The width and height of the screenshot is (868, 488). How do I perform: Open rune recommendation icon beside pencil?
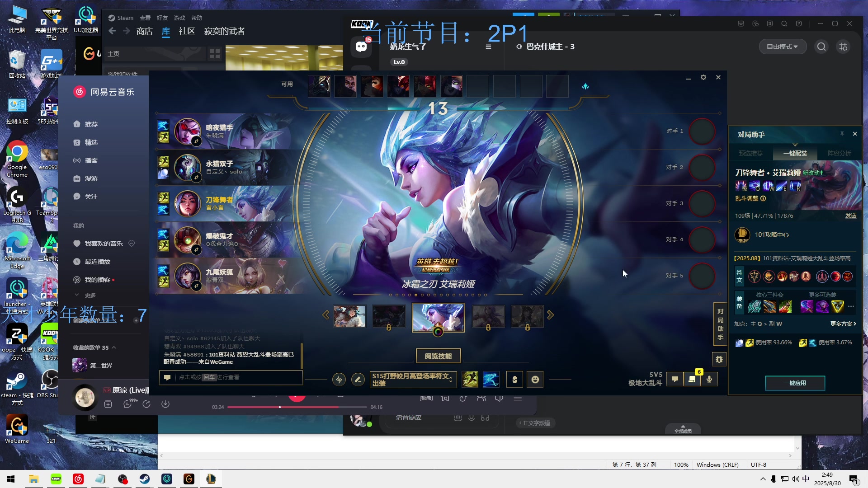[339, 380]
